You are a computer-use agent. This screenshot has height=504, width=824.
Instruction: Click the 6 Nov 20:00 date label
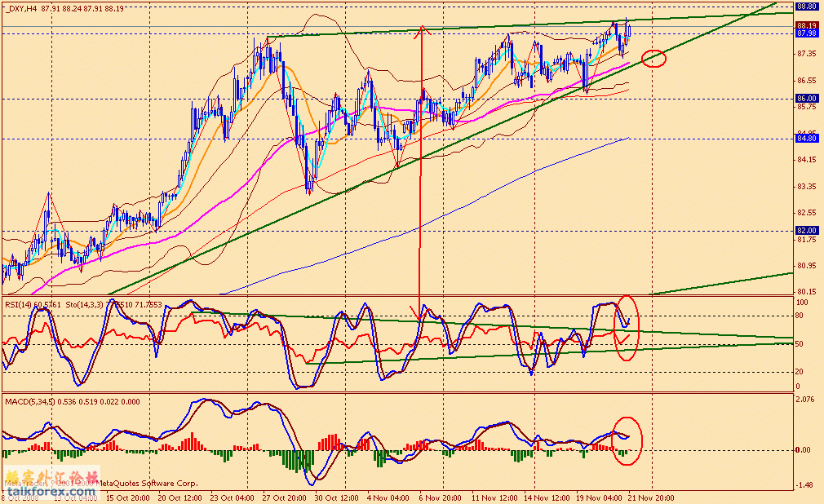tap(440, 497)
